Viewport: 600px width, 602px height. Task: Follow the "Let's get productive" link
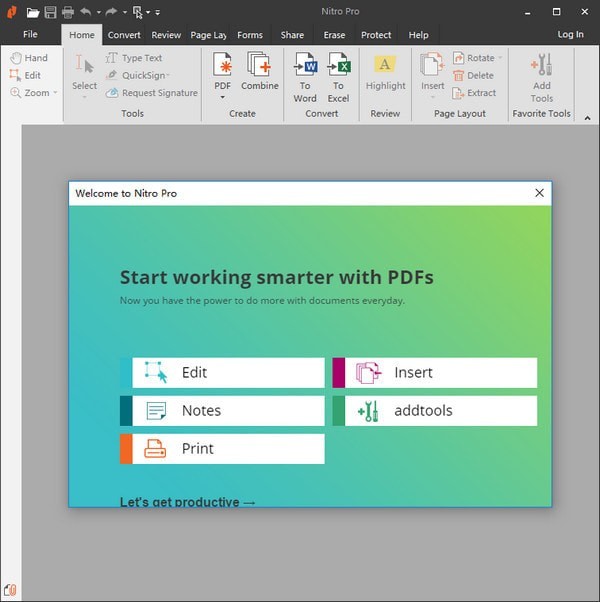[x=187, y=501]
